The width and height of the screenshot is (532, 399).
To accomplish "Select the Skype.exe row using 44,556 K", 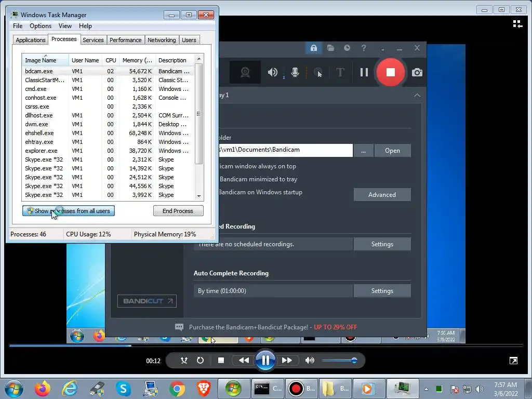I will click(108, 186).
